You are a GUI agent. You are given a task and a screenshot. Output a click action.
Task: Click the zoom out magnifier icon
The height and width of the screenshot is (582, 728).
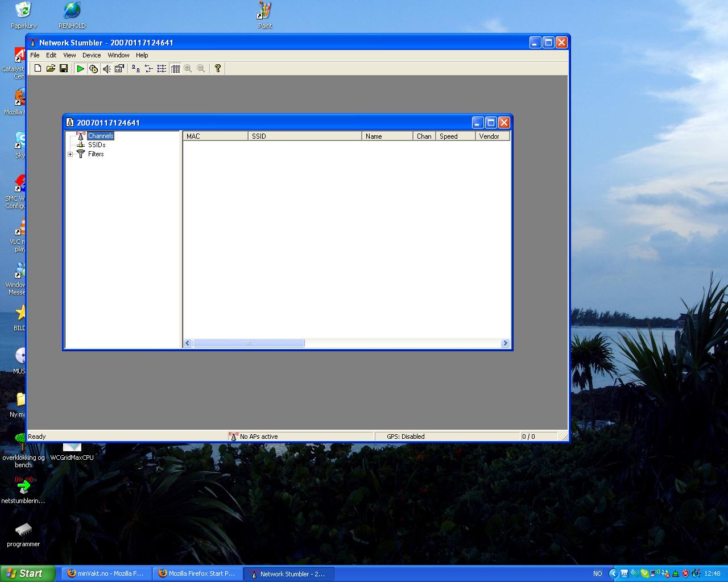click(x=201, y=68)
